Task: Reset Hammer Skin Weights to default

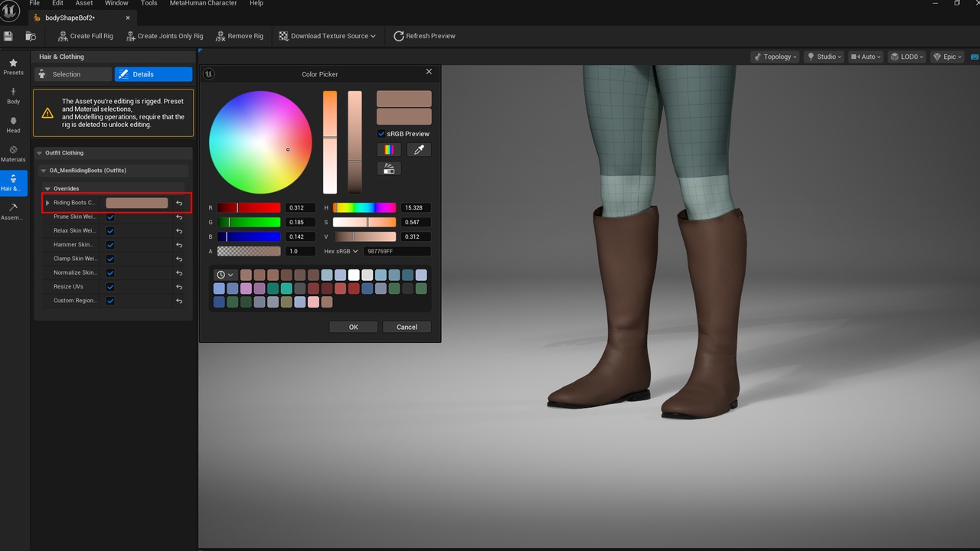Action: tap(179, 245)
